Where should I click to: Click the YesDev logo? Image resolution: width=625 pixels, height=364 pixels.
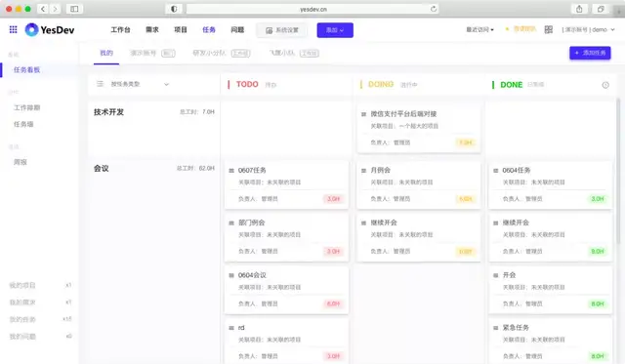[x=50, y=30]
